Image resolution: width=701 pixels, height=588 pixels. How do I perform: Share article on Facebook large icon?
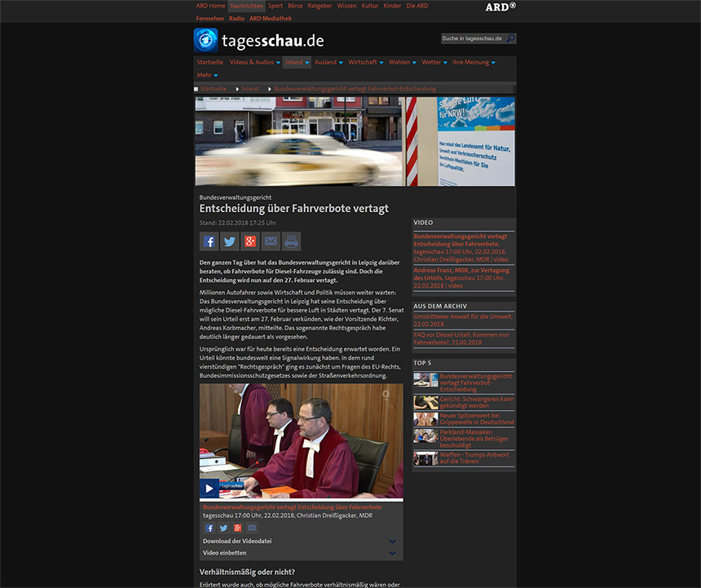(209, 241)
